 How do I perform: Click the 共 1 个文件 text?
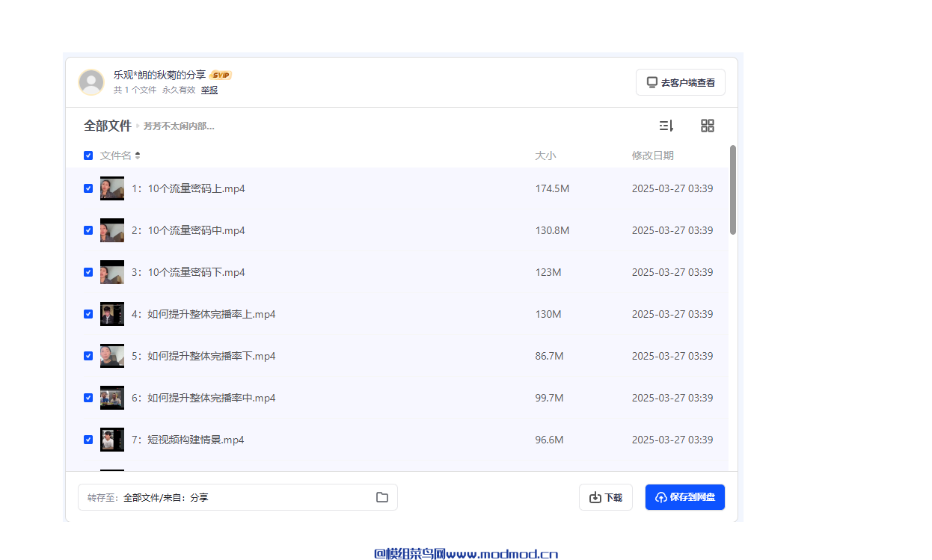coord(135,90)
